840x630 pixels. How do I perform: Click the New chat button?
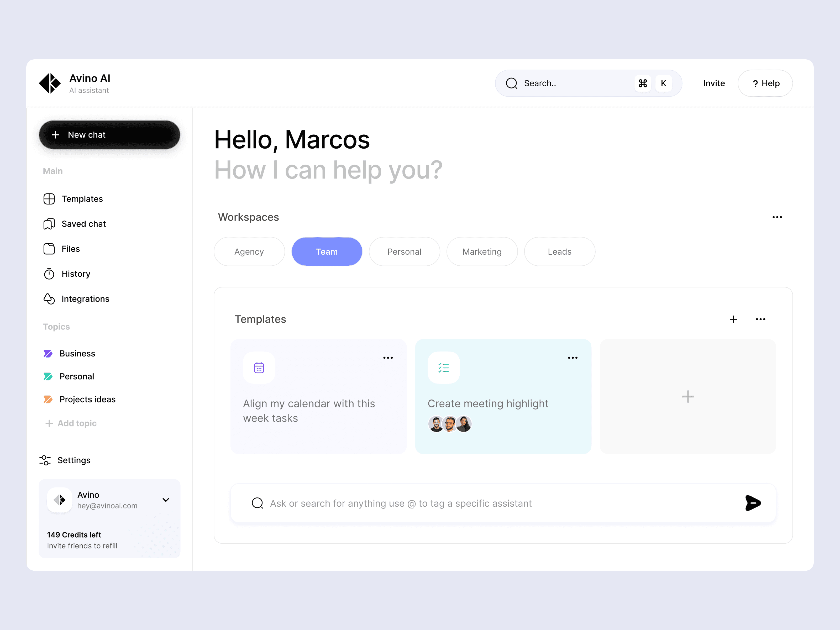pyautogui.click(x=110, y=135)
